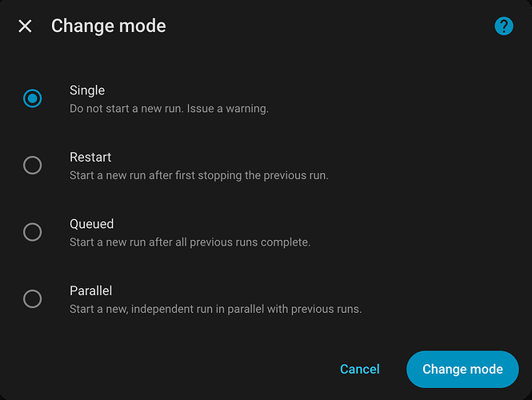Enable the Parallel mode radio button
Screen dimensions: 532x400
click(x=32, y=298)
